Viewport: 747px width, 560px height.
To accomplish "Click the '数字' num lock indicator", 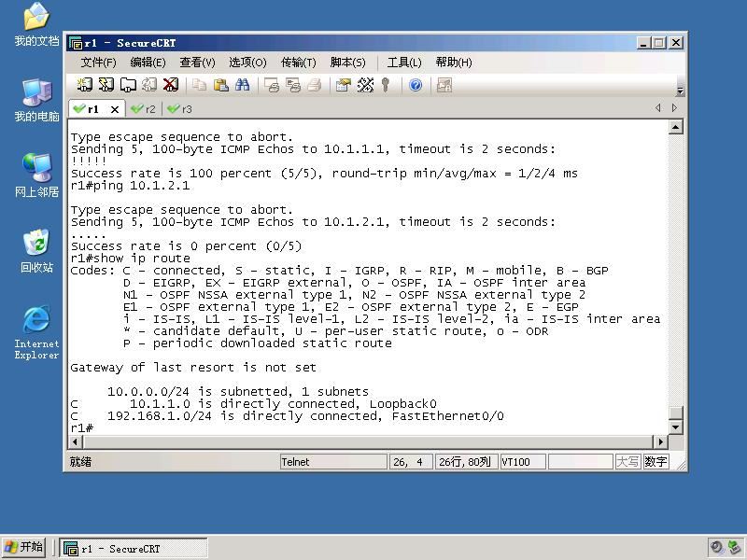I will coord(656,462).
